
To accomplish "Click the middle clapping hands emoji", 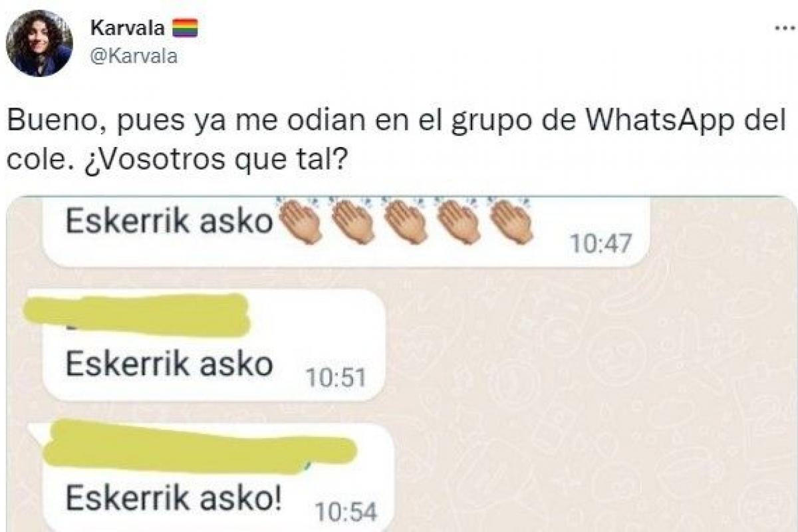I will [x=406, y=220].
